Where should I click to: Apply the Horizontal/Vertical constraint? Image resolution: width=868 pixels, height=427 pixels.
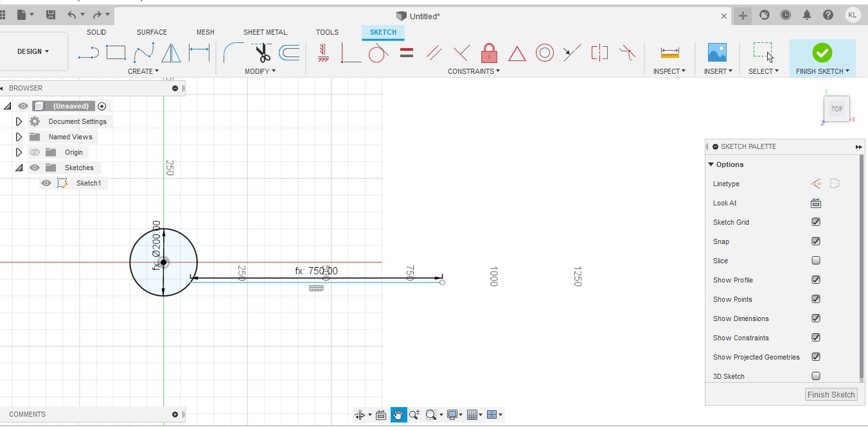323,53
